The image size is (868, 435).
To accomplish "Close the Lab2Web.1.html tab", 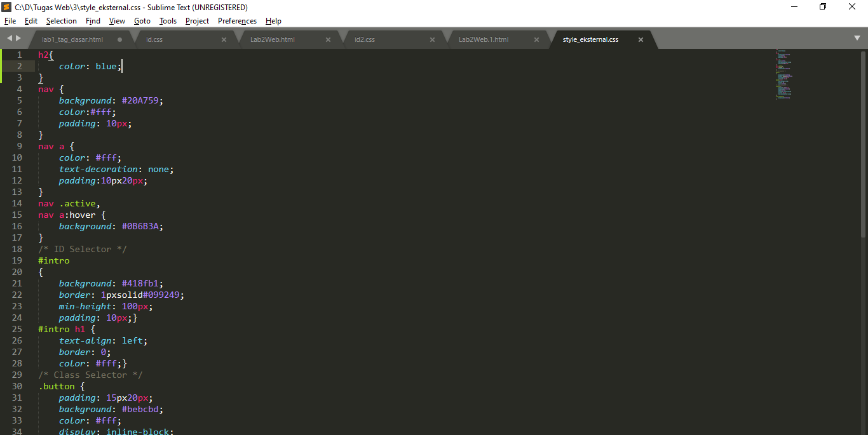I will point(536,39).
